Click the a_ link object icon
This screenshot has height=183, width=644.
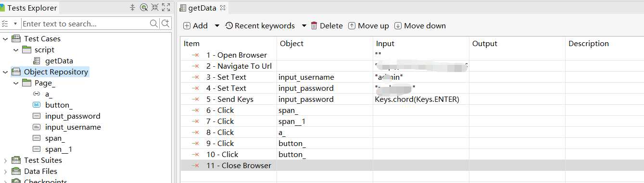[37, 94]
